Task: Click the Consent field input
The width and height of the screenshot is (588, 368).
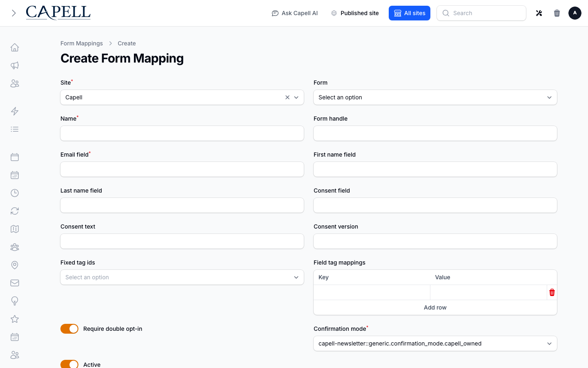Action: pos(435,205)
